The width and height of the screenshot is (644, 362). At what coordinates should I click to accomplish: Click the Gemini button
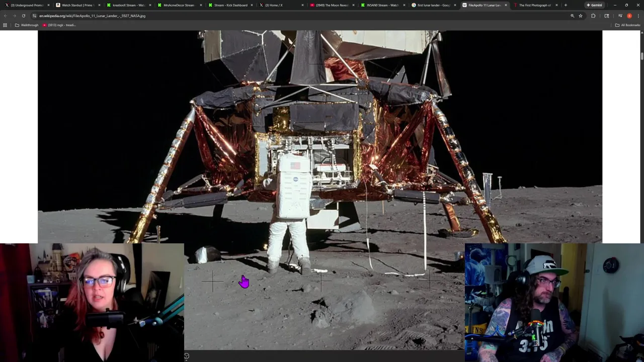point(594,5)
